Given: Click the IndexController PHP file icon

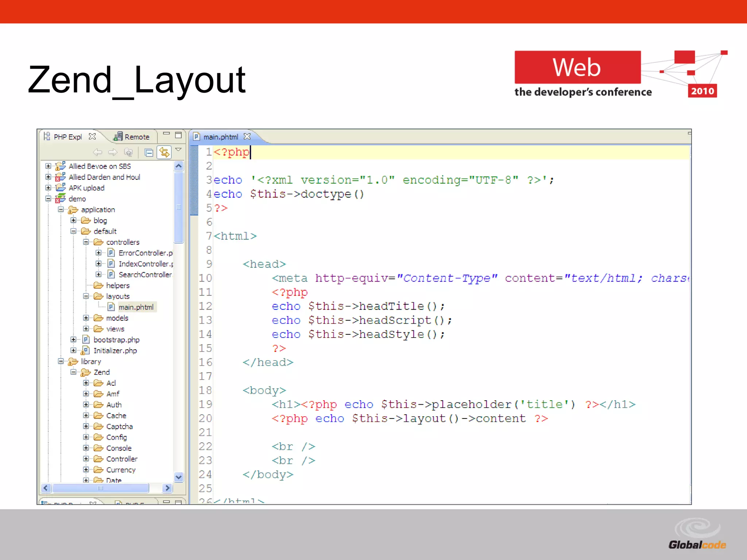Looking at the screenshot, I should 111,264.
